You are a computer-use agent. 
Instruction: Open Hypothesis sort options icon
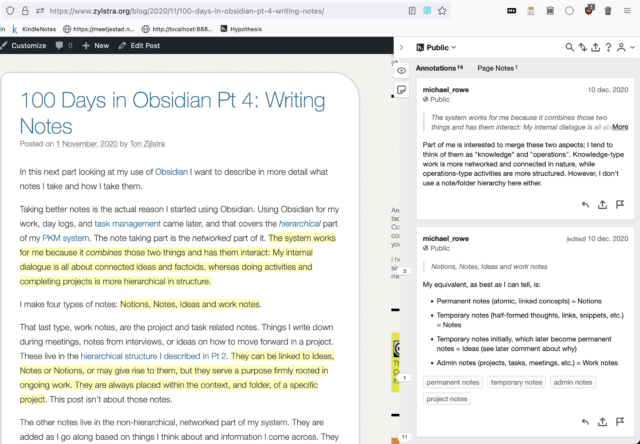tap(582, 47)
